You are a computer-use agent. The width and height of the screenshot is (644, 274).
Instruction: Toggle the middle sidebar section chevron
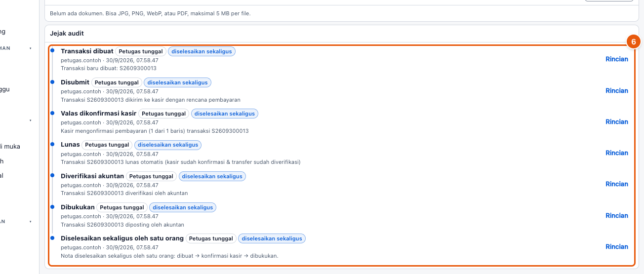pos(31,120)
